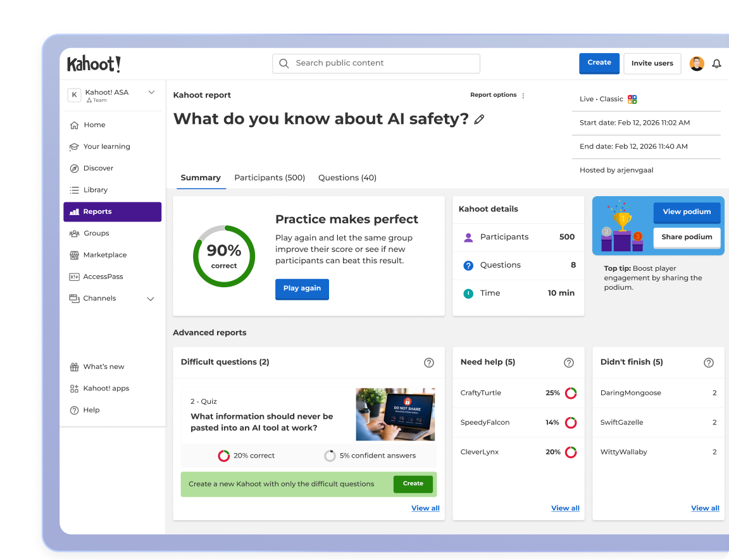This screenshot has width=729, height=560.
Task: Click CleverLynx's 20% score ring
Action: tap(571, 452)
